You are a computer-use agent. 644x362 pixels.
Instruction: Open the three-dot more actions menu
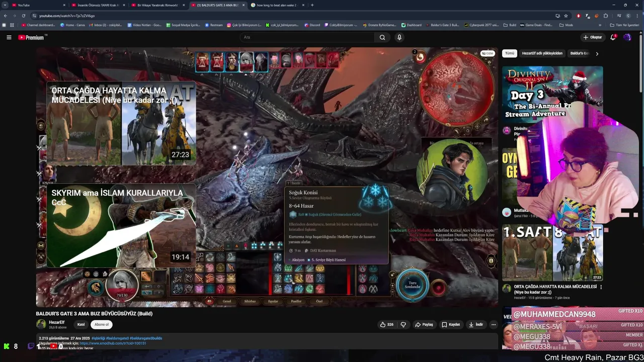[494, 324]
